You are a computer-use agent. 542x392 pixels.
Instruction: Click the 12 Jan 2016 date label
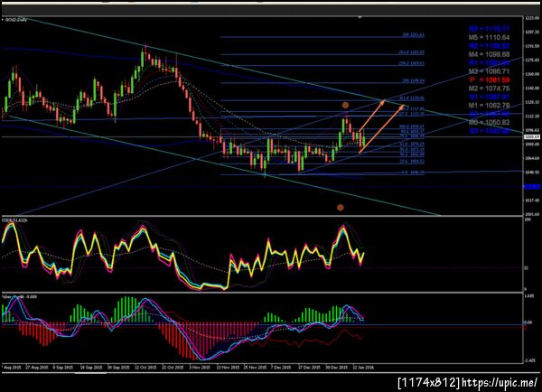pos(363,368)
